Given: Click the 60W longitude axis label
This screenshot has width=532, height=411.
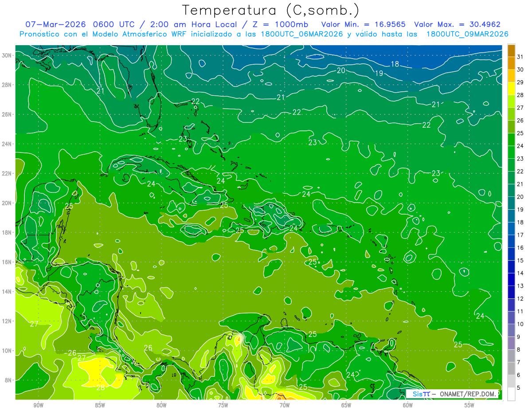Looking at the screenshot, I should pos(408,406).
